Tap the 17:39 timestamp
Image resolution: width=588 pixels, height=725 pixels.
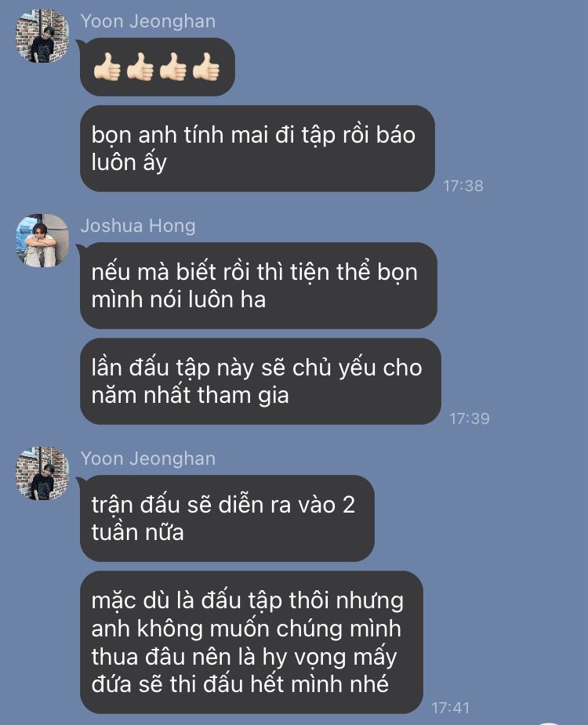pos(469,419)
